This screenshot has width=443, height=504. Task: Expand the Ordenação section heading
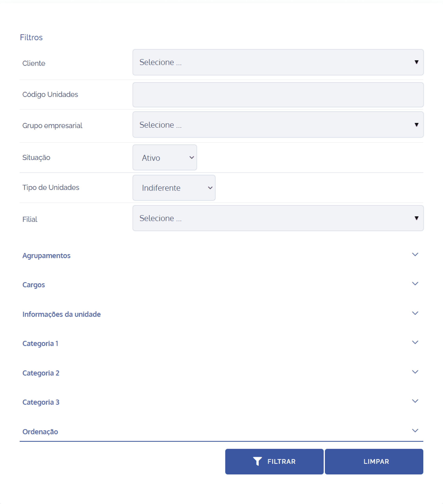tap(40, 432)
